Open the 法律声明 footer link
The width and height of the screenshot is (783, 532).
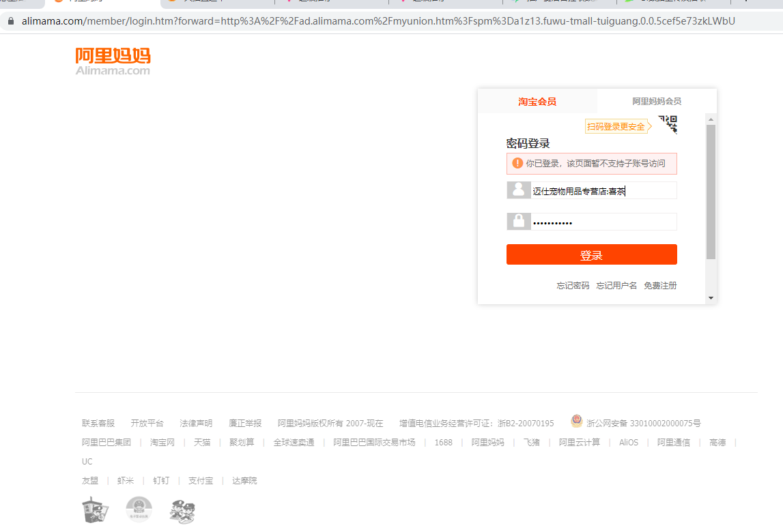click(196, 423)
